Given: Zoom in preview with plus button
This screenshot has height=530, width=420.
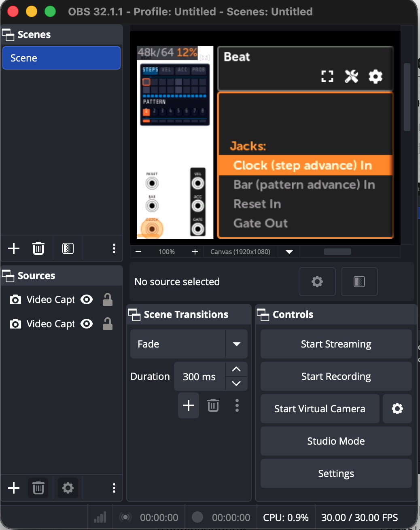Looking at the screenshot, I should [195, 252].
